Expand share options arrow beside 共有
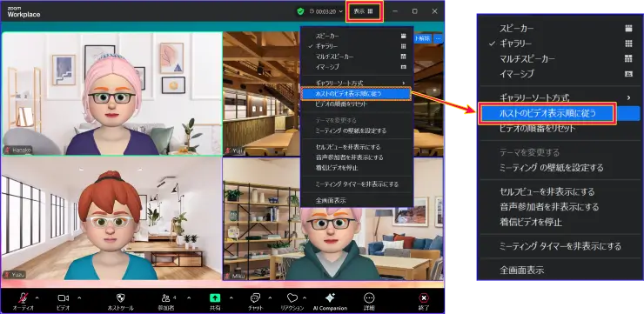The height and width of the screenshot is (314, 644). tap(231, 297)
